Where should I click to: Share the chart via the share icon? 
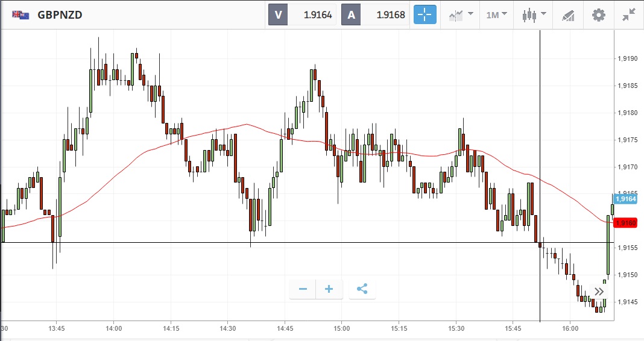pos(362,289)
